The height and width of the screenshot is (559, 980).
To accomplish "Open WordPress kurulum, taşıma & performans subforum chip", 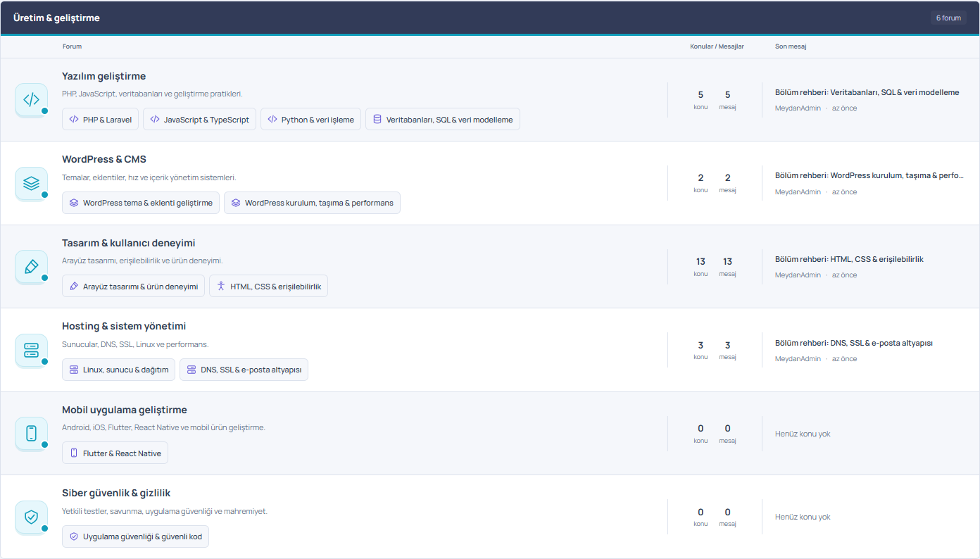I will [x=312, y=203].
